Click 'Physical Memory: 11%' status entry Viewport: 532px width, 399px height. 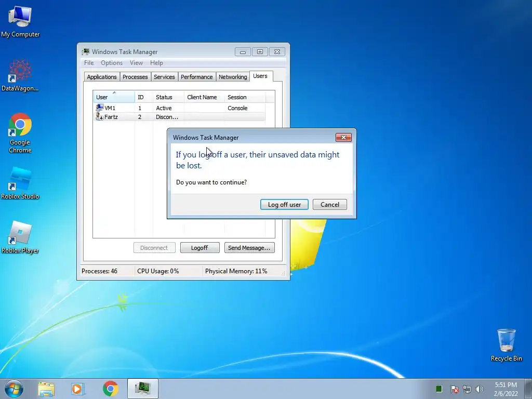click(236, 271)
